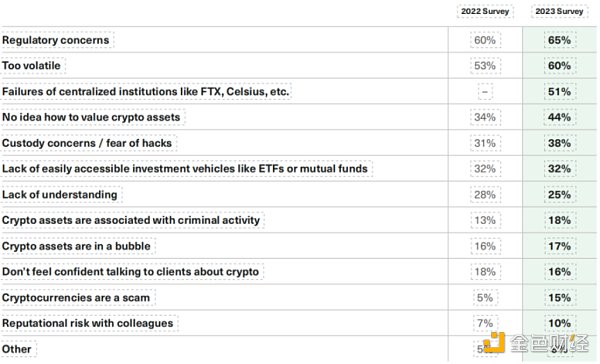Click the Lack of understanding label

60,194
